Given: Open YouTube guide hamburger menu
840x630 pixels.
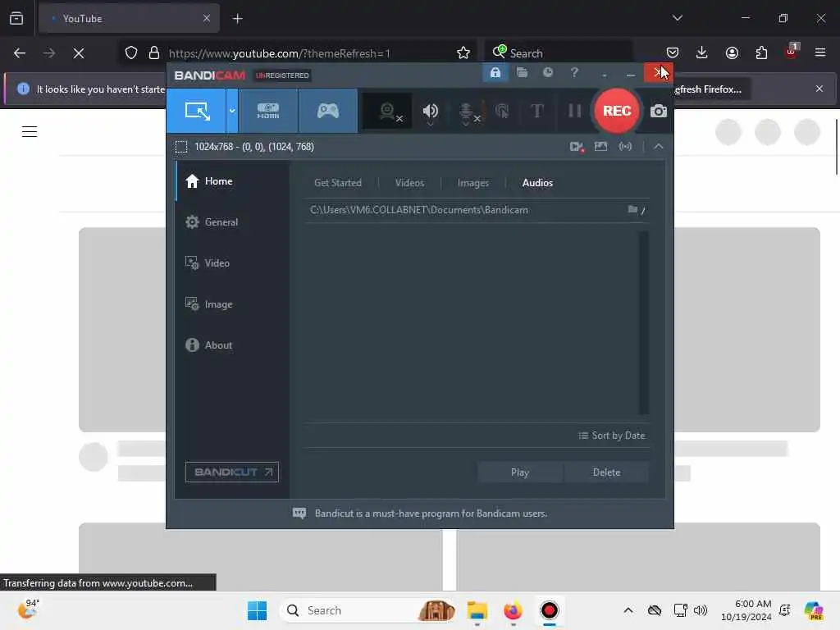Looking at the screenshot, I should point(30,131).
